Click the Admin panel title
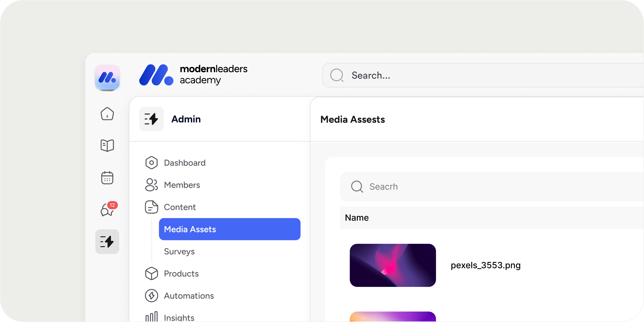The image size is (644, 322). coord(186,119)
